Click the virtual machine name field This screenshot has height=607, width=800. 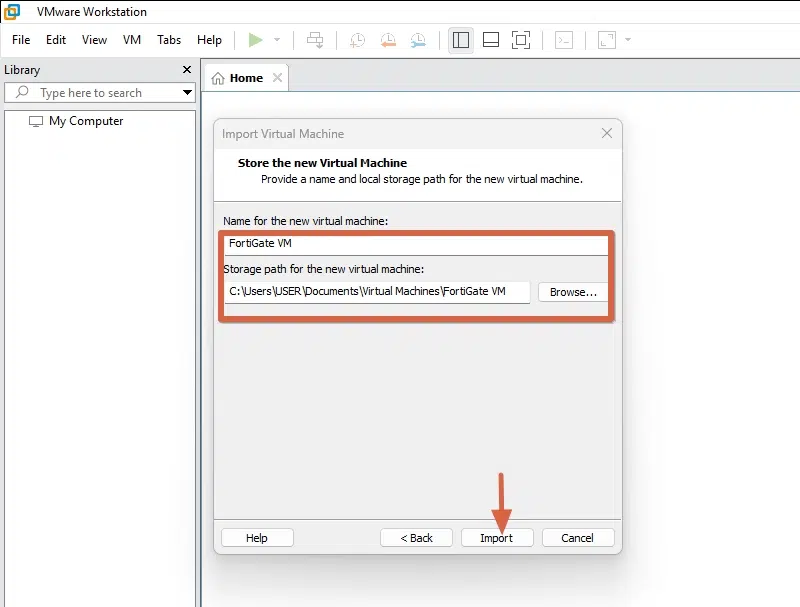pyautogui.click(x=415, y=244)
